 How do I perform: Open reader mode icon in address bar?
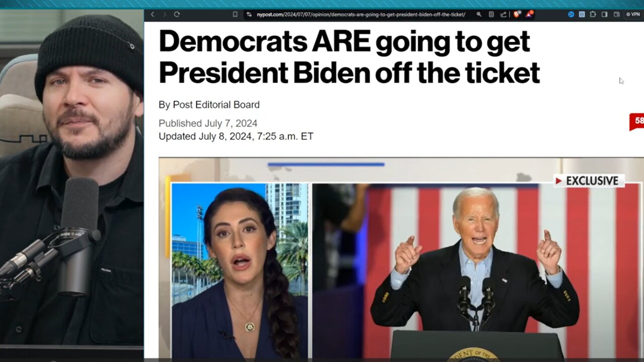[x=492, y=15]
